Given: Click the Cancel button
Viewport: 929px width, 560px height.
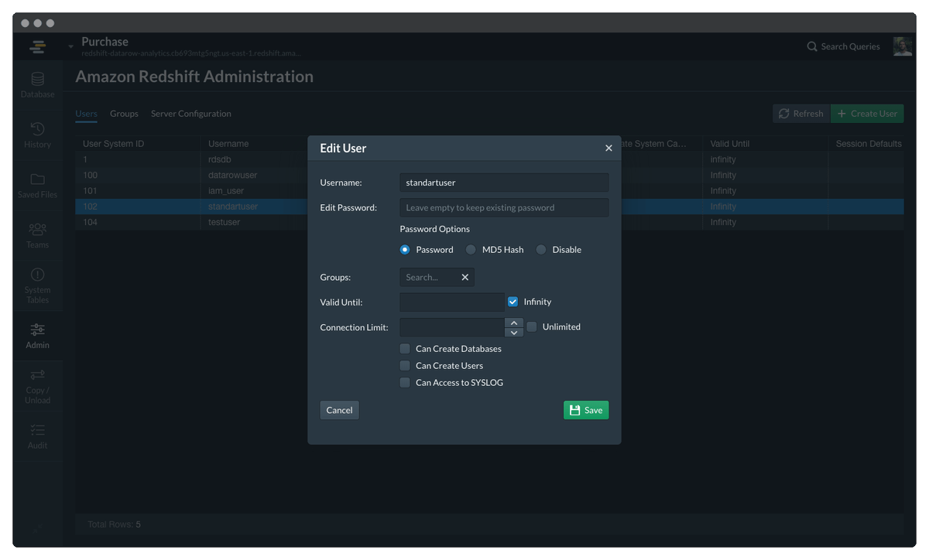Looking at the screenshot, I should [x=339, y=410].
